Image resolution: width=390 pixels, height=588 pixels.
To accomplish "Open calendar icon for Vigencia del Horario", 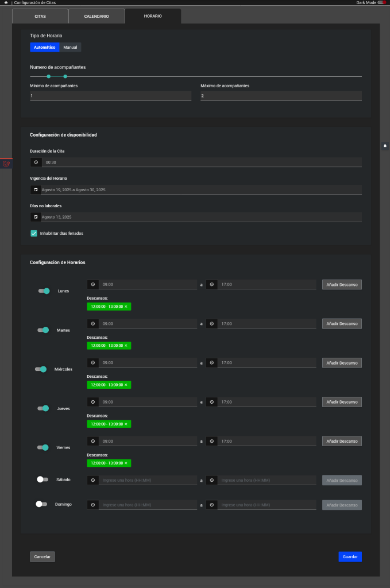I will 36,189.
